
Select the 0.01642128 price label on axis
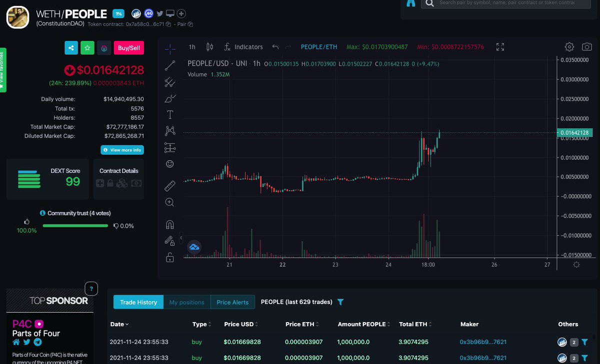(575, 132)
